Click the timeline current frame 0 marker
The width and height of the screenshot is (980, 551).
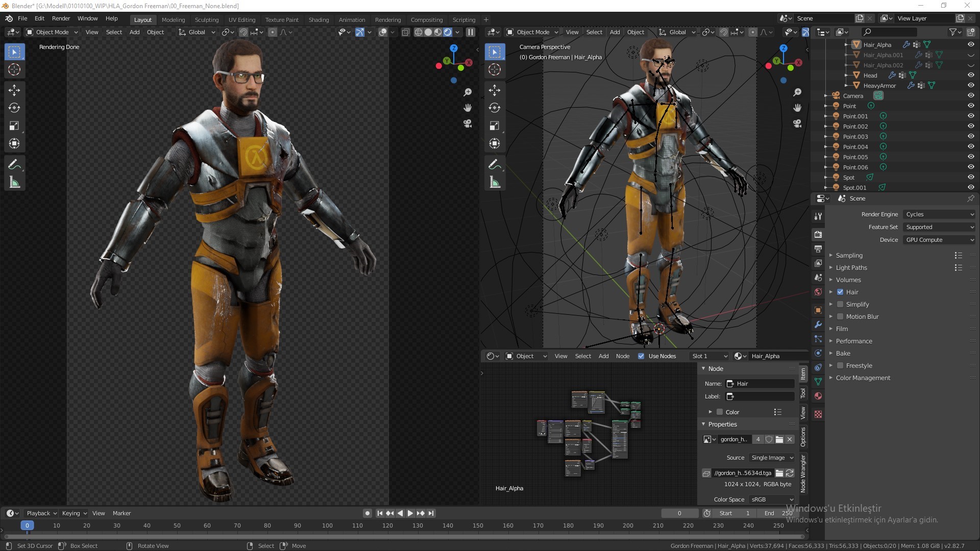(x=27, y=525)
